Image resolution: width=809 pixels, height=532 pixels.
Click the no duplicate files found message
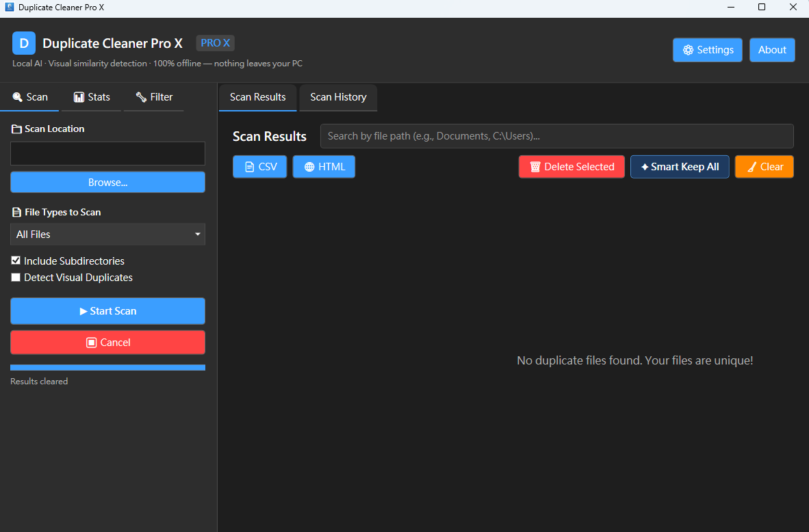(x=634, y=360)
